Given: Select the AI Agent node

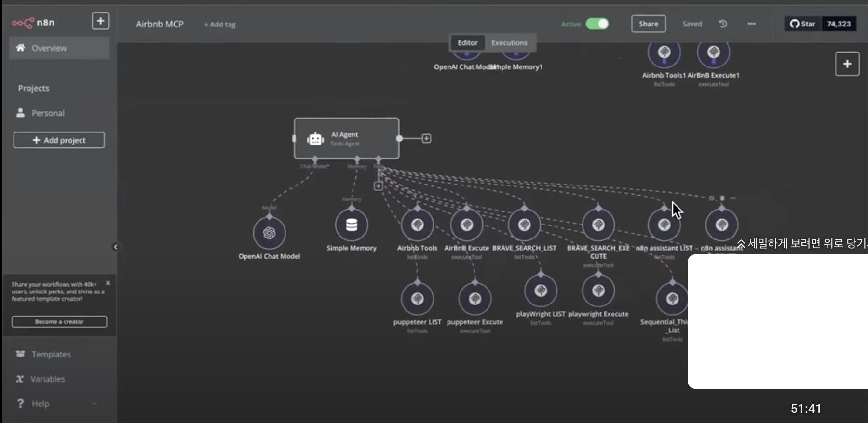Looking at the screenshot, I should pos(347,138).
